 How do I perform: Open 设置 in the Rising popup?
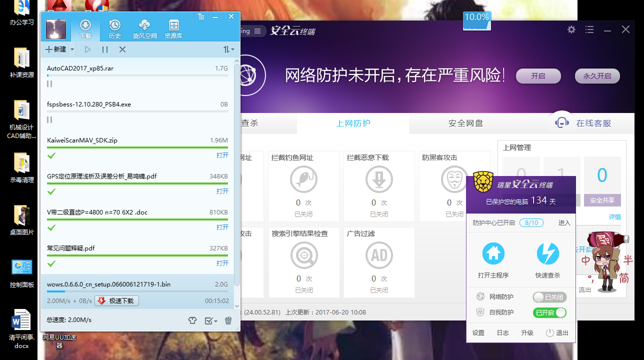(478, 333)
